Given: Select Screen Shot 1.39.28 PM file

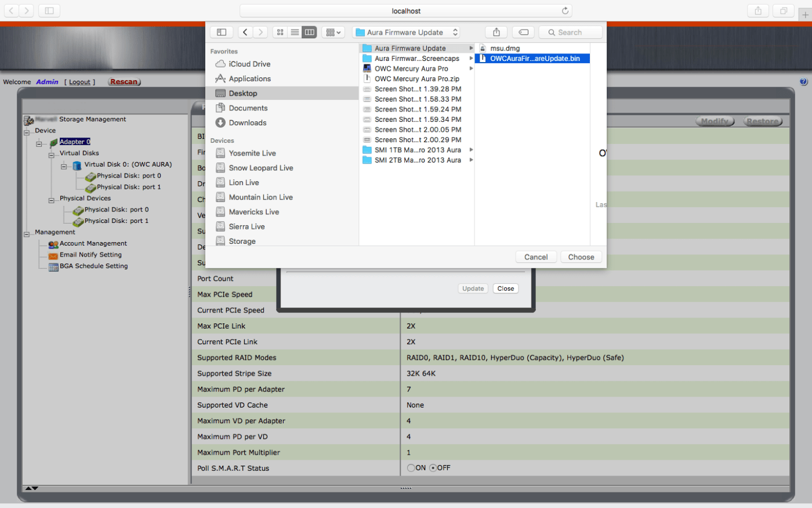Looking at the screenshot, I should 417,89.
